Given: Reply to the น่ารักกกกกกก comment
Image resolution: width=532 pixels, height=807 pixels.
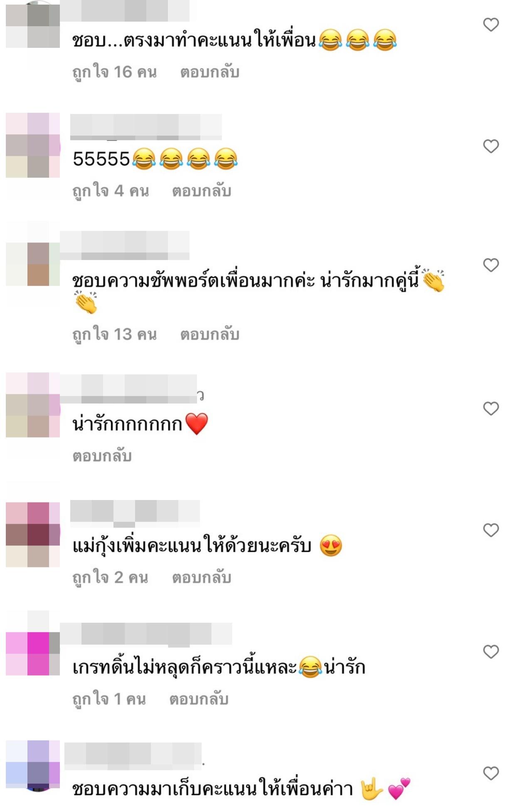Looking at the screenshot, I should (102, 456).
